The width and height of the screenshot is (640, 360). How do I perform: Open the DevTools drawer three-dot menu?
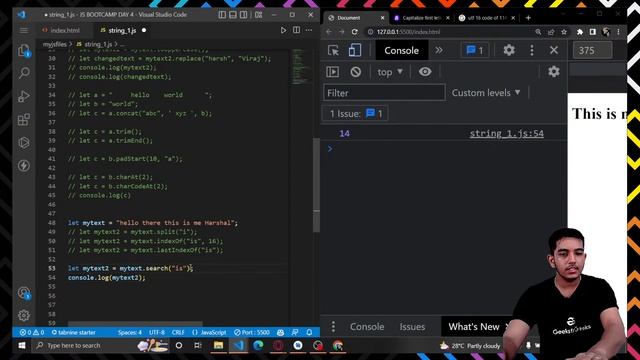click(x=333, y=327)
